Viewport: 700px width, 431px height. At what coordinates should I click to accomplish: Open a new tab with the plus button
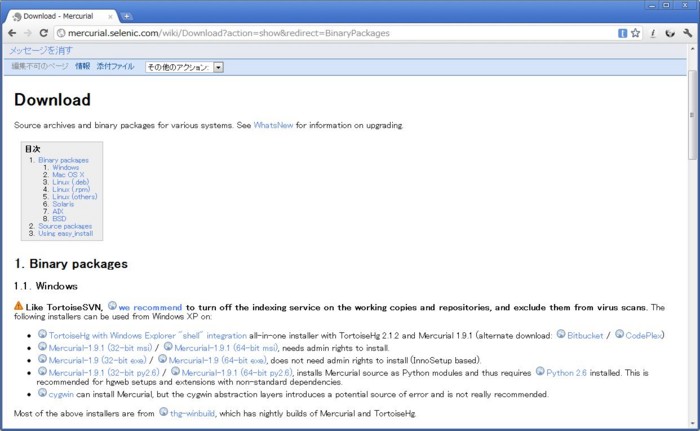click(x=127, y=17)
